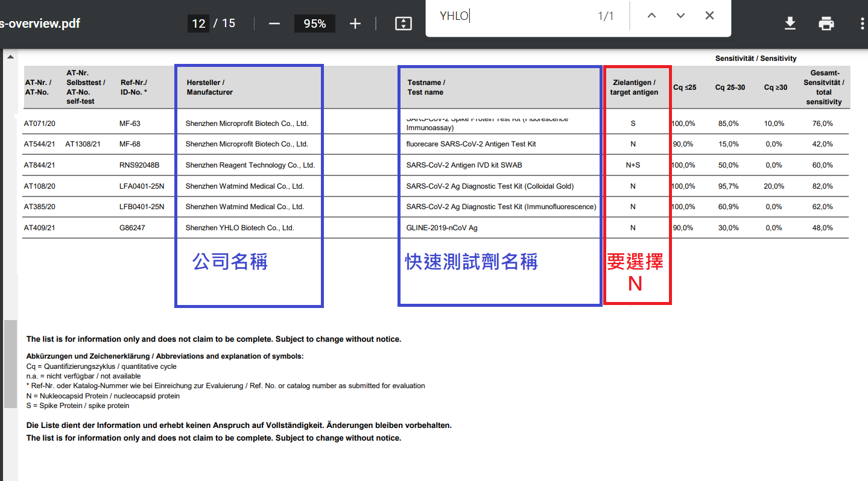This screenshot has height=481, width=868.
Task: Go to next search result
Action: click(x=680, y=16)
